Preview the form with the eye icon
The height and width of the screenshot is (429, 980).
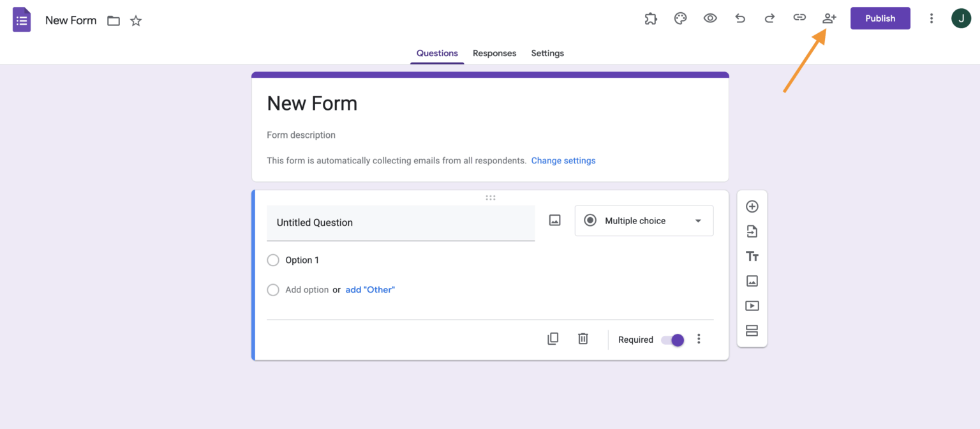(710, 18)
